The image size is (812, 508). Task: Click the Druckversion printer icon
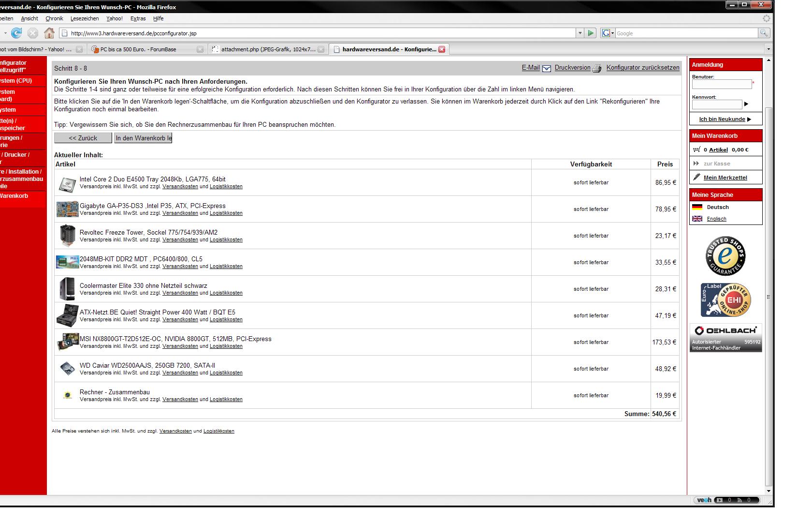(x=597, y=68)
